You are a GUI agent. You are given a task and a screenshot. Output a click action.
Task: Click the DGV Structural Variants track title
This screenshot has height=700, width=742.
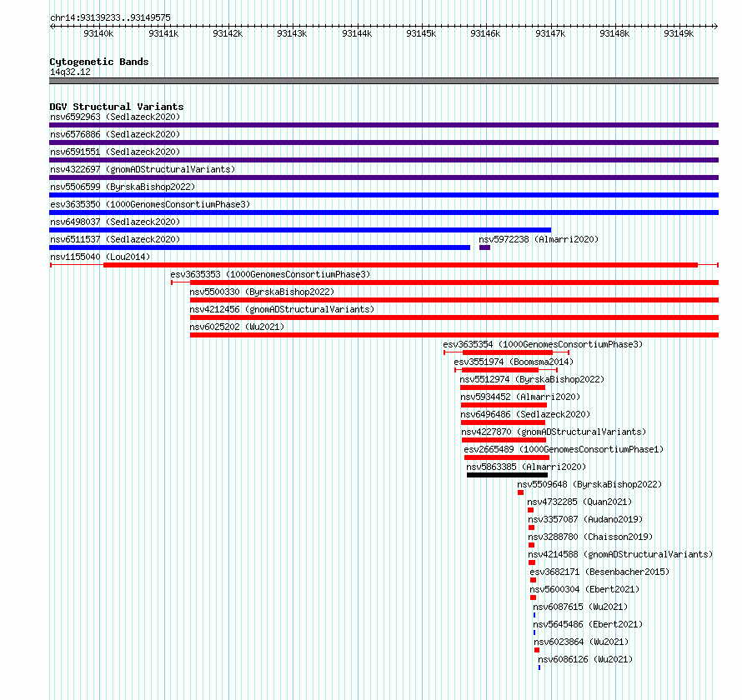117,107
